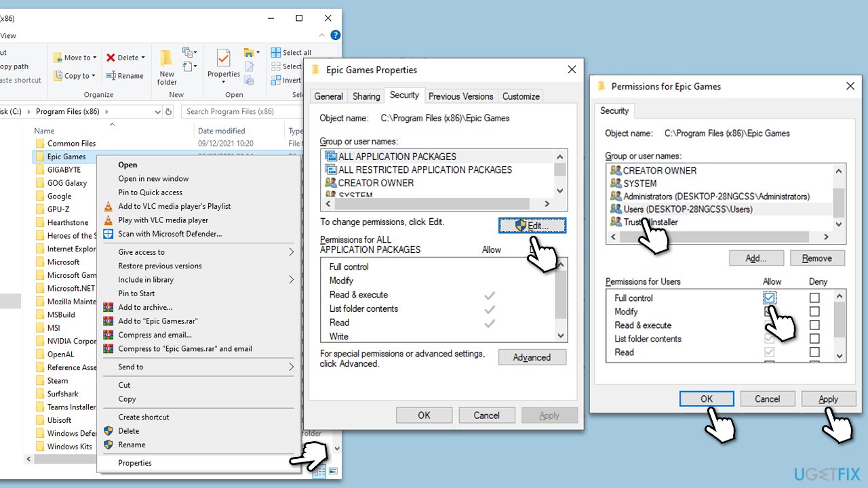Expand the Send to submenu
The width and height of the screenshot is (868, 488).
click(x=292, y=367)
